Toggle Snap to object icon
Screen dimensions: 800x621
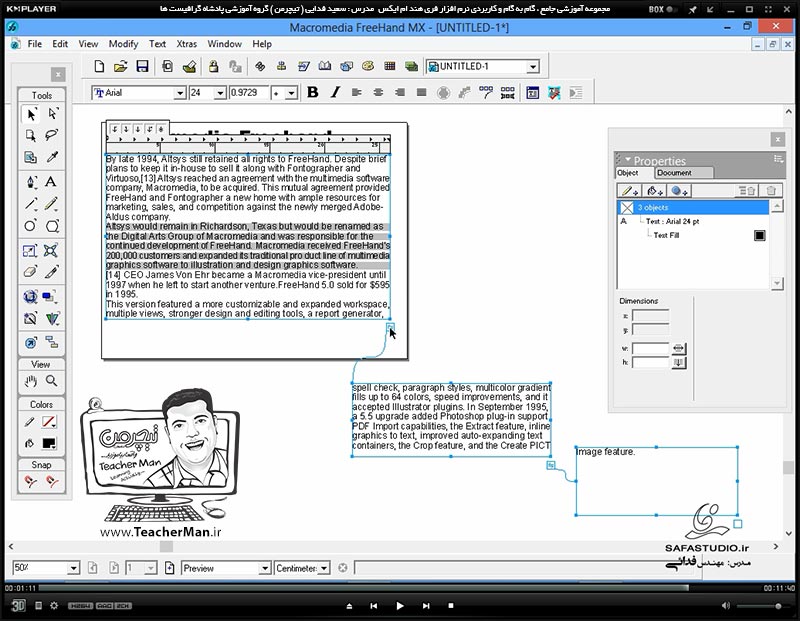pos(52,482)
